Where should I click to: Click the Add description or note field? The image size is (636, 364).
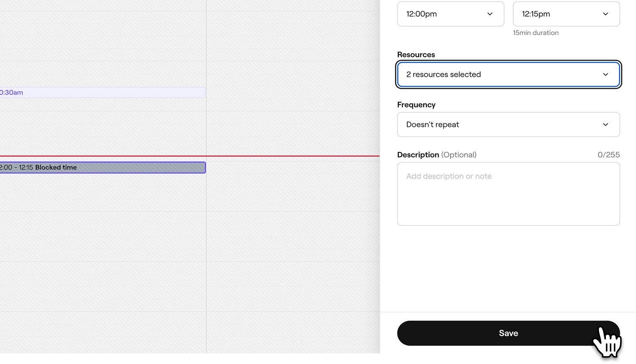tap(508, 193)
